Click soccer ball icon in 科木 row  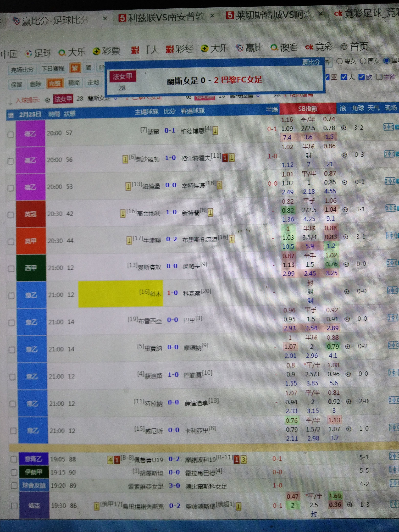(346, 291)
